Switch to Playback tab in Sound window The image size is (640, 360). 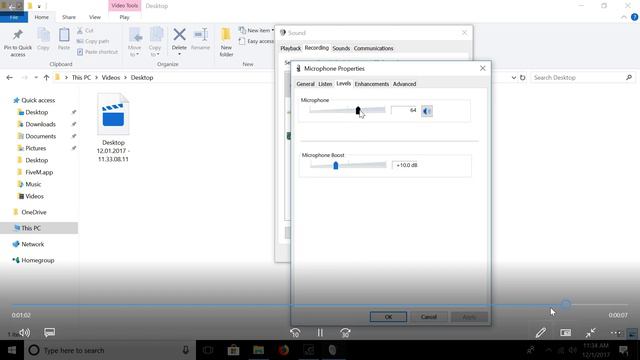tap(291, 49)
